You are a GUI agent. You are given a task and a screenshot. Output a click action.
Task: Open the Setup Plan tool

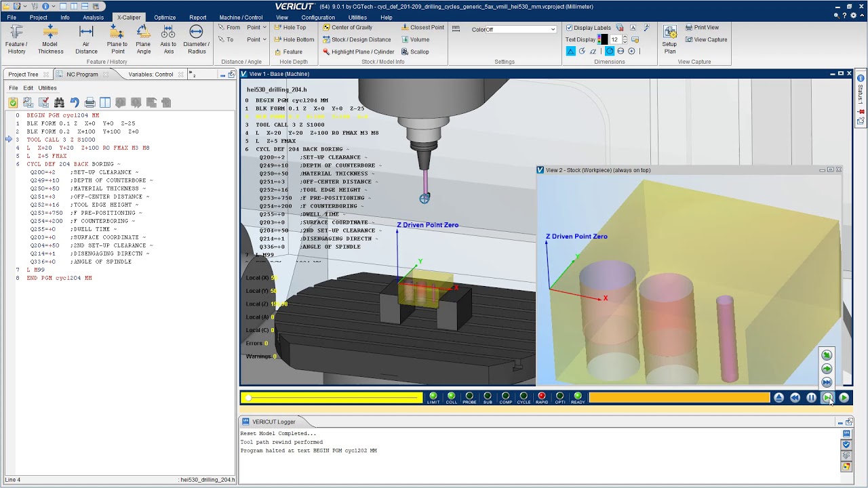point(670,39)
